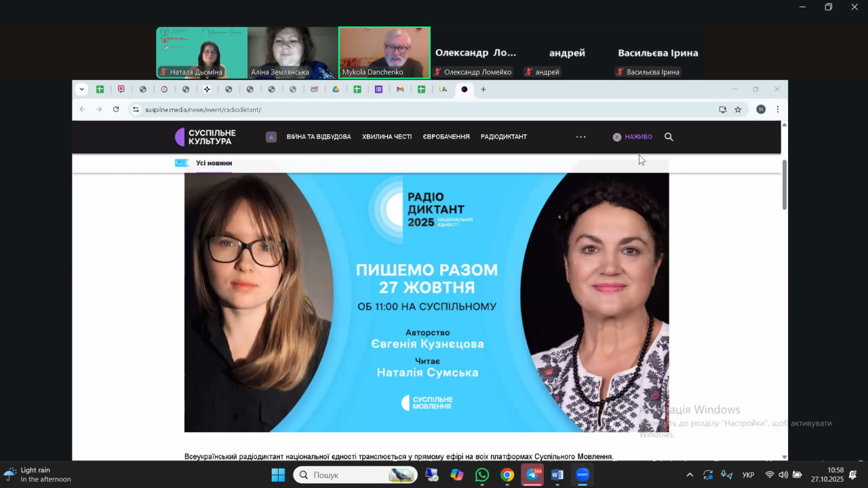Open Війна та відбудова section

pyautogui.click(x=319, y=137)
